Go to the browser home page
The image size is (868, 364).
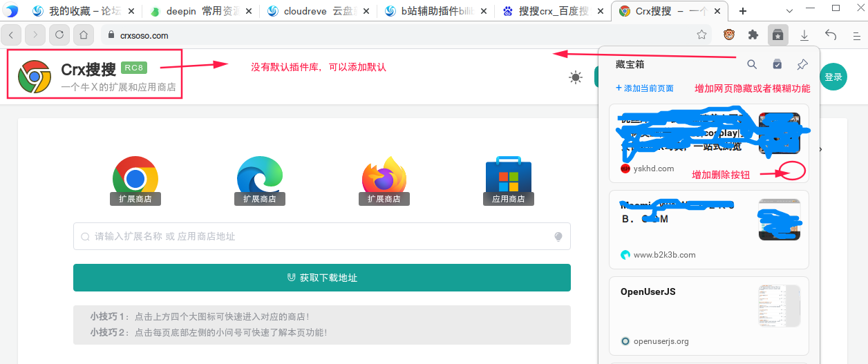[83, 35]
